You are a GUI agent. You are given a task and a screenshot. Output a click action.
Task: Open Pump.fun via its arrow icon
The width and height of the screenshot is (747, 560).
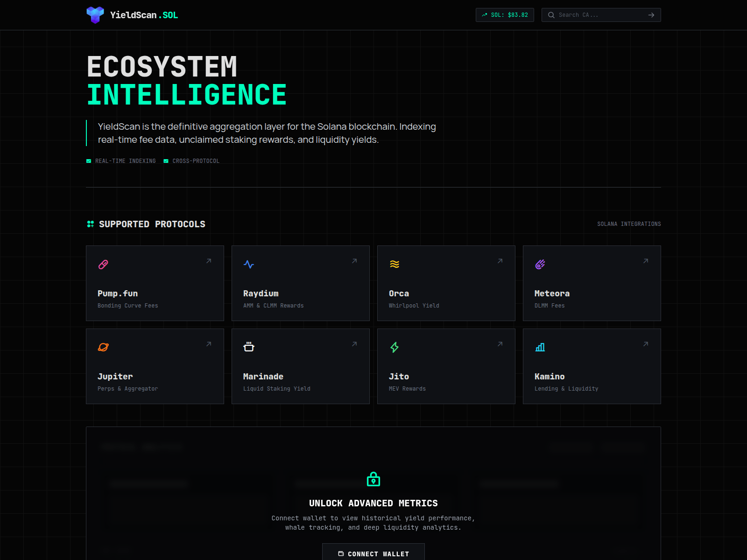[x=209, y=261]
